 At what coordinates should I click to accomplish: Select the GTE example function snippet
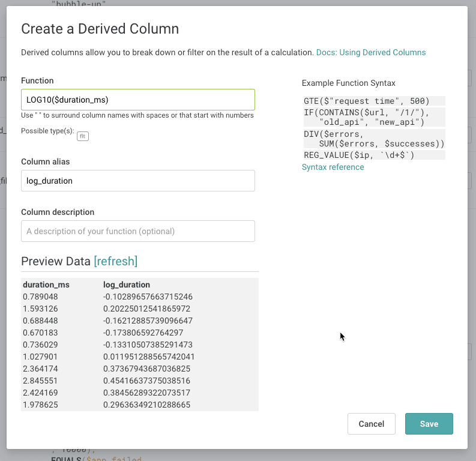367,101
